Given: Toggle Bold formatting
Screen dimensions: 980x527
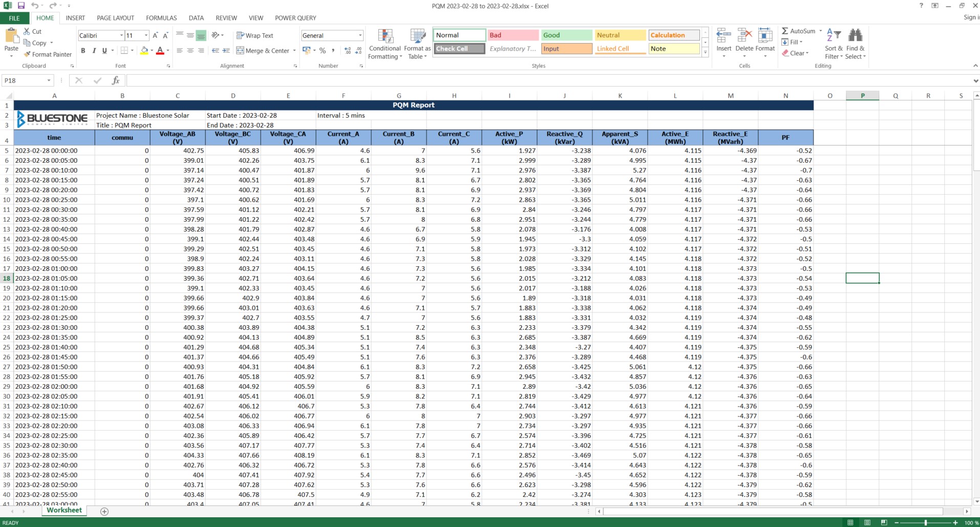Looking at the screenshot, I should 83,51.
